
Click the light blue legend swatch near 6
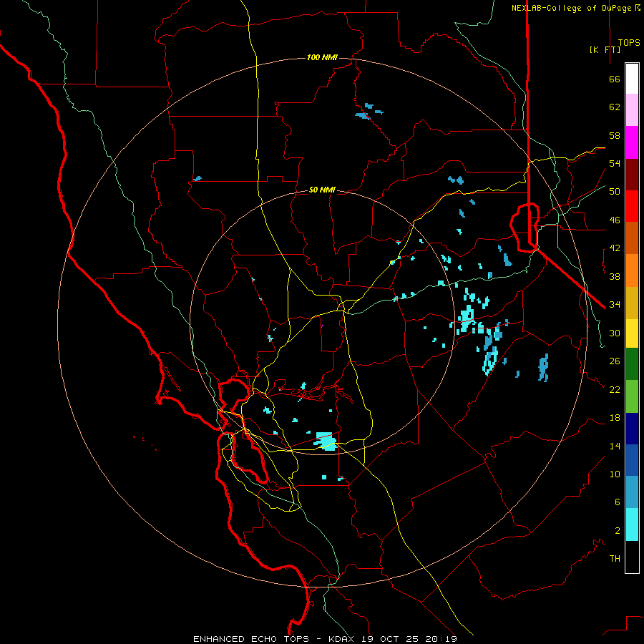(632, 492)
